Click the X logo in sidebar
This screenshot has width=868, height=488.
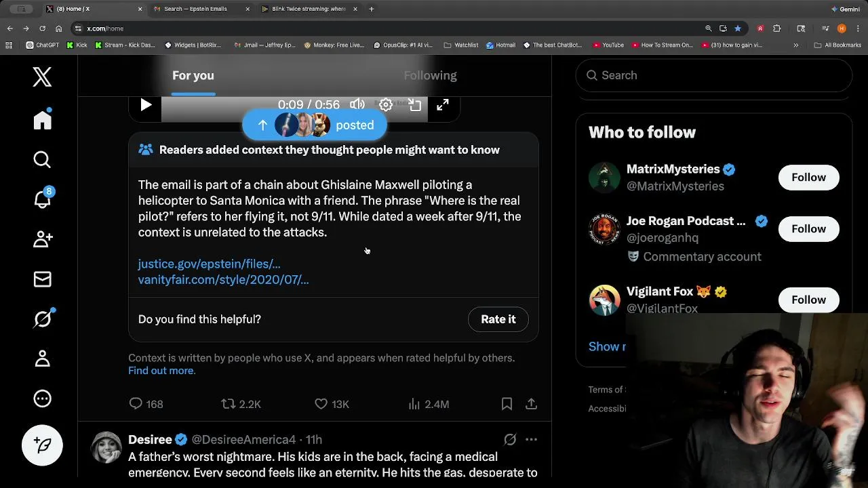coord(42,77)
